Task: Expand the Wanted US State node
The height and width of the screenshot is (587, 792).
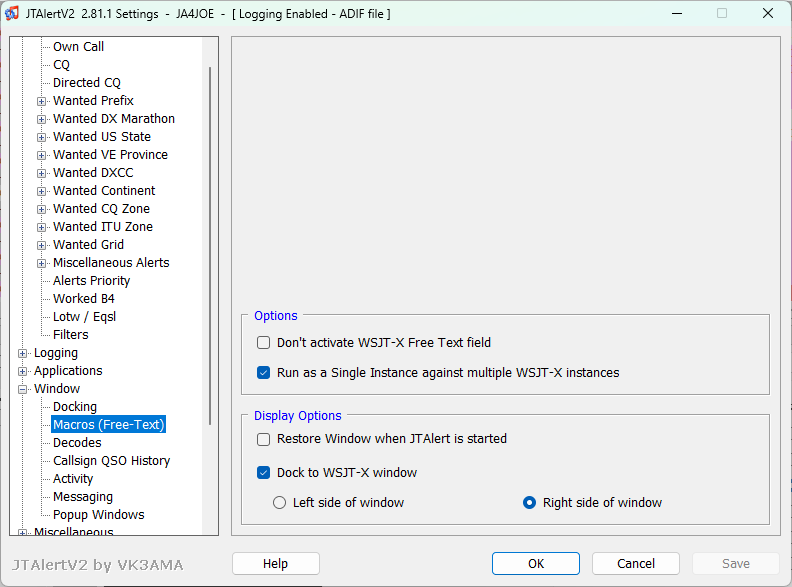Action: pyautogui.click(x=41, y=137)
